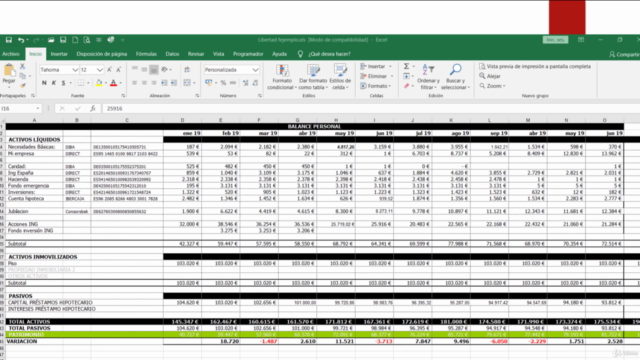
Task: Click the Fill down icon in Edición
Action: pos(407,76)
